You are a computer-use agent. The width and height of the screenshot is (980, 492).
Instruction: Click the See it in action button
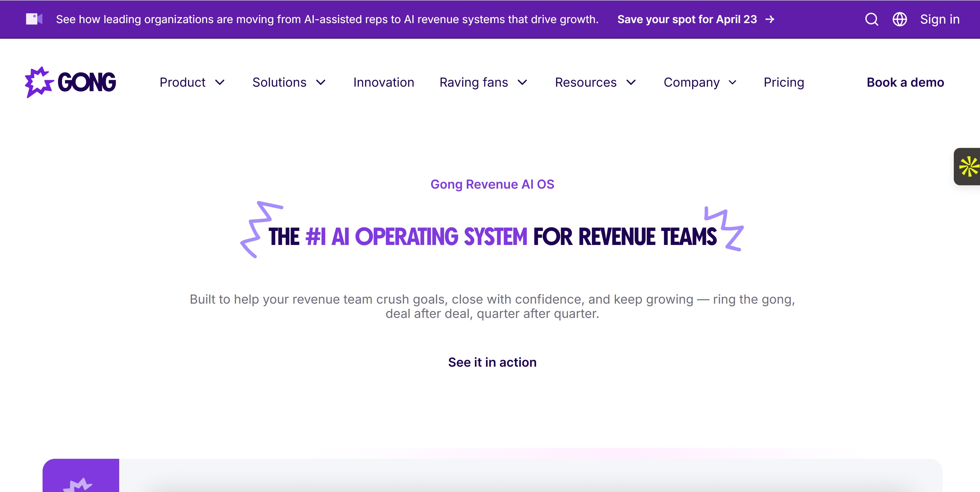click(492, 362)
